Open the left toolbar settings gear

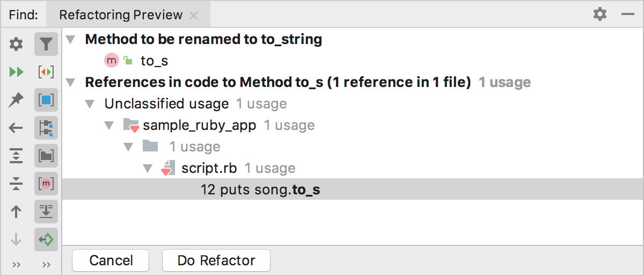click(17, 44)
